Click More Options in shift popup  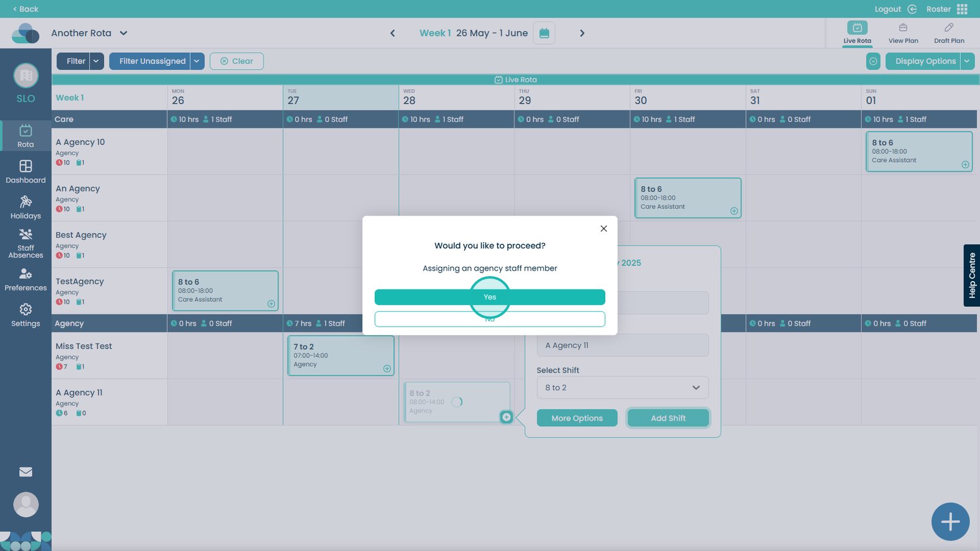[x=577, y=418]
